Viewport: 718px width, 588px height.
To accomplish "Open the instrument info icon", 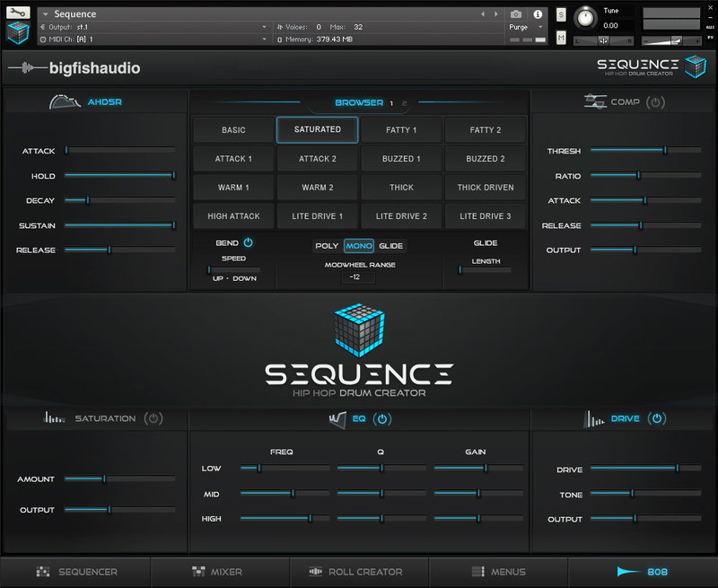I will click(x=538, y=14).
